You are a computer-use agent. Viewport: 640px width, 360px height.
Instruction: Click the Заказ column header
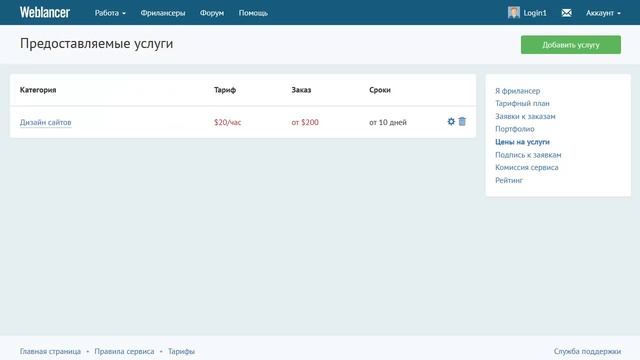[x=301, y=90]
